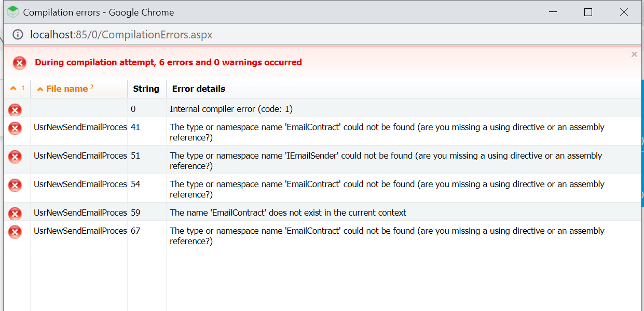Click the String column header
Screen dimensions: 644x311
tap(146, 89)
